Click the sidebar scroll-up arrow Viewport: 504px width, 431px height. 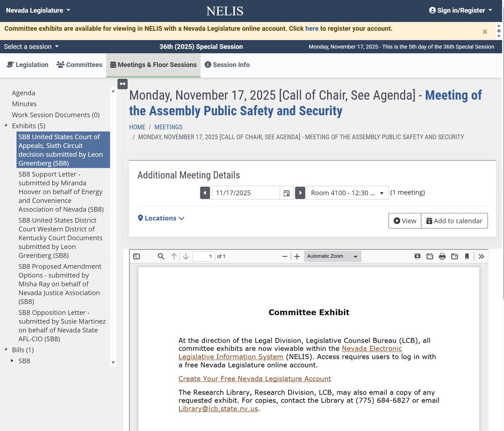tap(113, 91)
